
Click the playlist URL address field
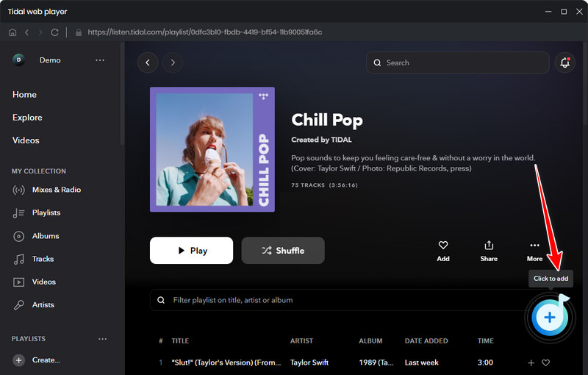(205, 32)
